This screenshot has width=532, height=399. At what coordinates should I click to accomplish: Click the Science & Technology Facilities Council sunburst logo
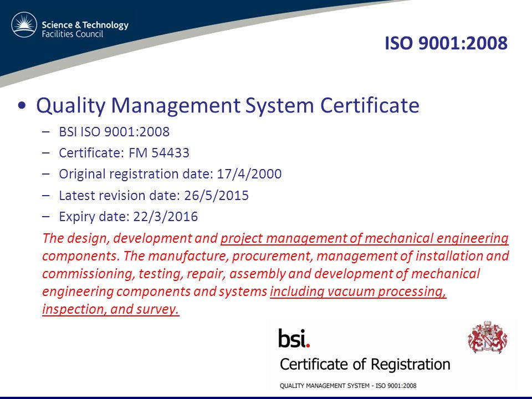click(x=24, y=25)
